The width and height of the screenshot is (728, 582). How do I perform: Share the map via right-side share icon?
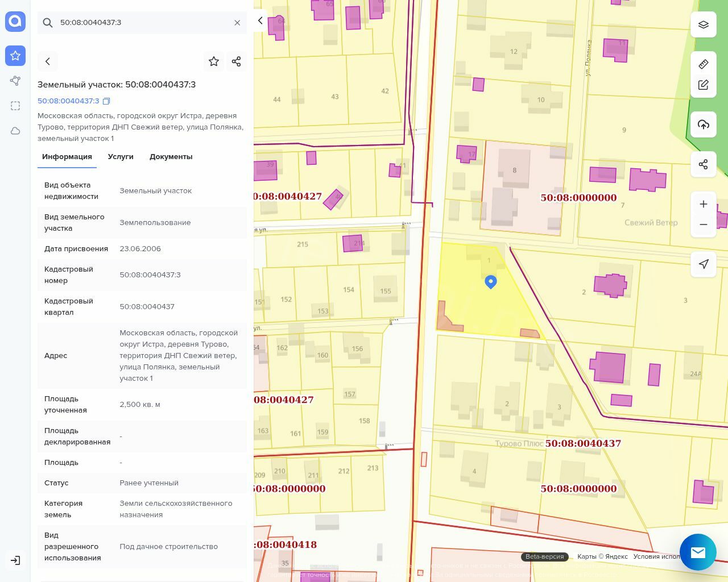704,164
